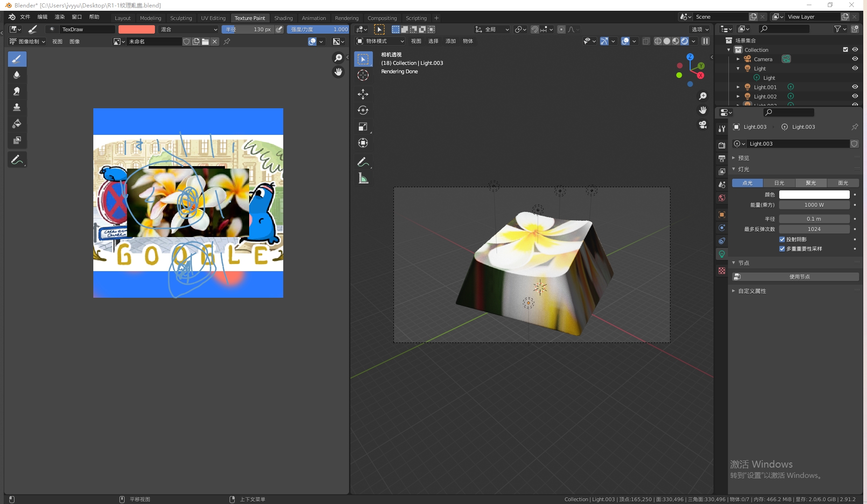Select the Draw brush tool
Viewport: 867px width, 504px height.
point(17,59)
